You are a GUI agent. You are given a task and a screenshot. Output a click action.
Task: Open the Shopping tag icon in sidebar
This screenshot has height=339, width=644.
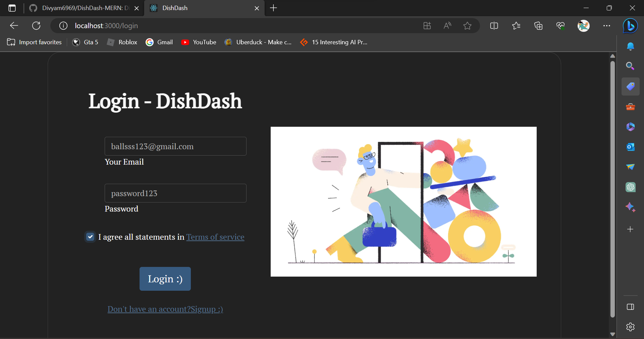point(631,86)
